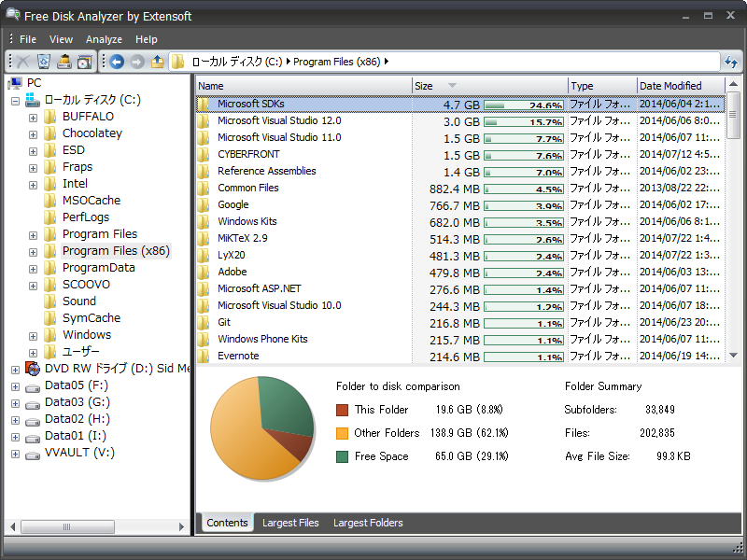Image resolution: width=747 pixels, height=560 pixels.
Task: Click the PC computer icon in tree
Action: pyautogui.click(x=15, y=83)
